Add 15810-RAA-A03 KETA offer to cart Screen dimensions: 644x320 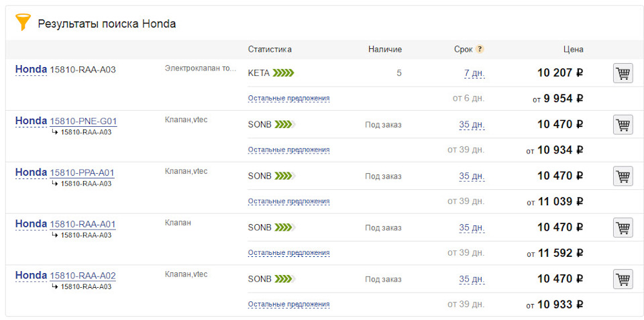pos(623,73)
